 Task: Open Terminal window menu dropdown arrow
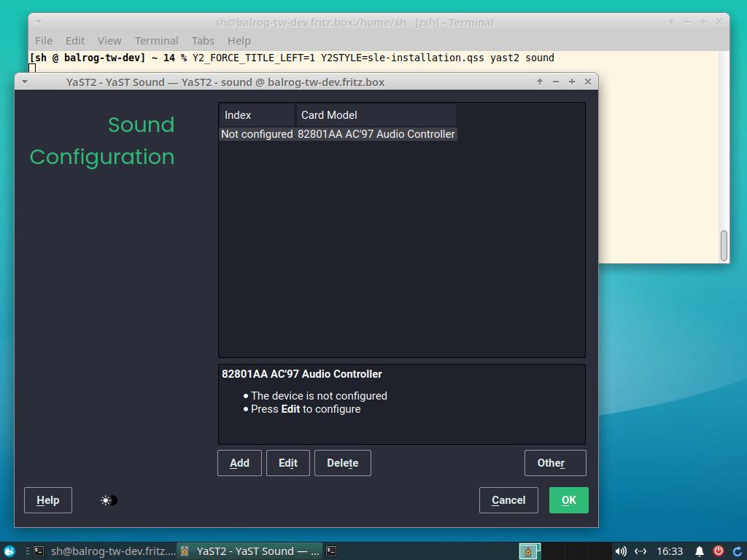39,22
